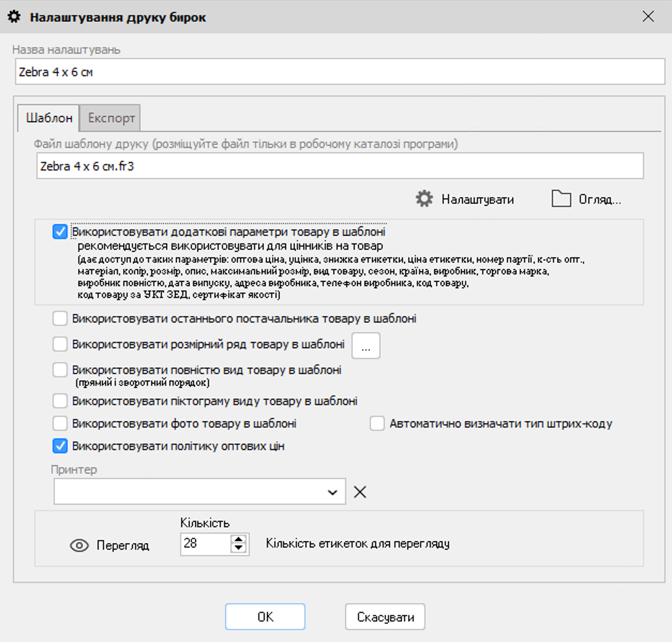This screenshot has width=672, height=642.
Task: Decrease label quantity with down arrow
Action: [x=238, y=548]
